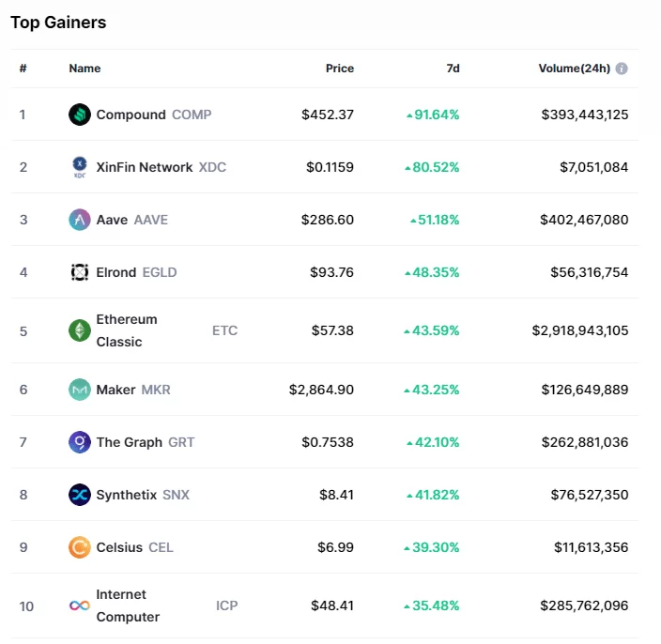Click The Graph GRT logo icon
Viewport: 661px width, 644px height.
[80, 442]
